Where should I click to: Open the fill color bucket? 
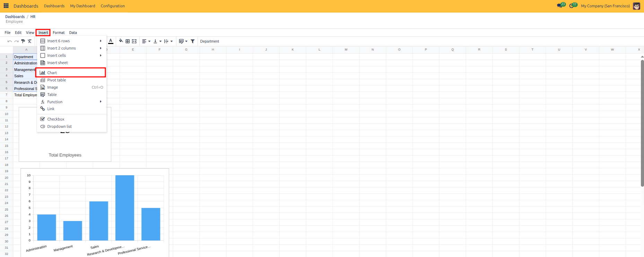click(121, 41)
